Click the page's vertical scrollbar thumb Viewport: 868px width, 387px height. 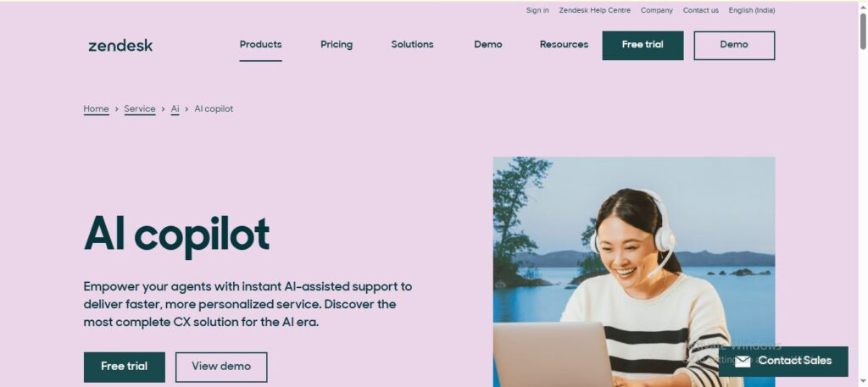coord(862,31)
